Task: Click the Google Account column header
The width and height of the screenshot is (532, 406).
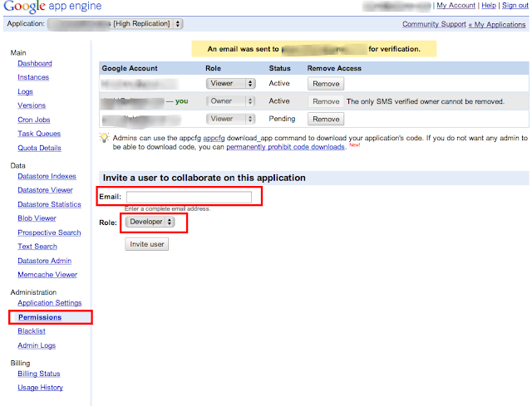Action: click(130, 68)
